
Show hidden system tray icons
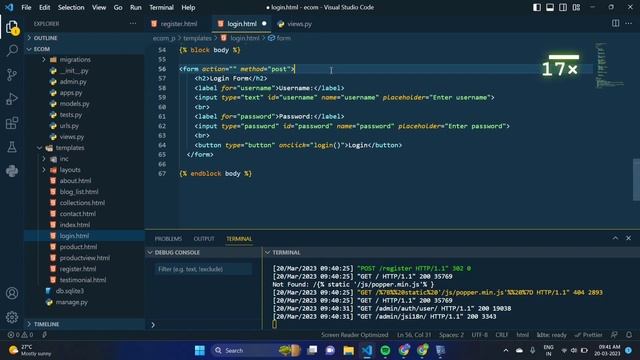coord(506,350)
